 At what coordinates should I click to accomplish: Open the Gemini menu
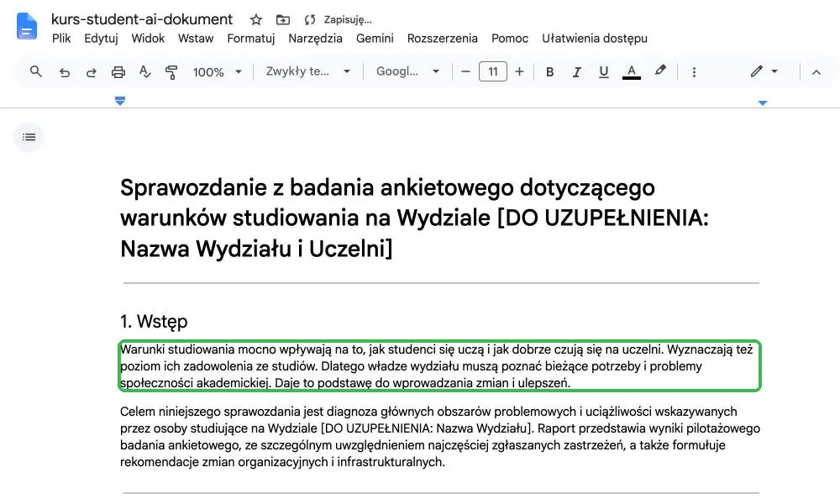[375, 38]
